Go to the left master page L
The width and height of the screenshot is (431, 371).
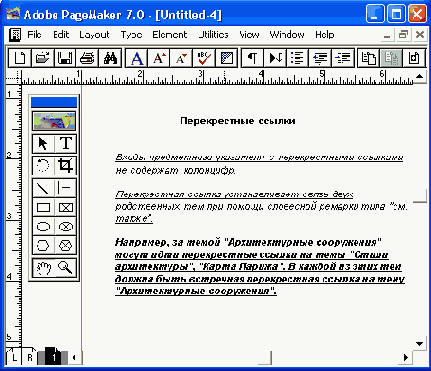tap(14, 358)
